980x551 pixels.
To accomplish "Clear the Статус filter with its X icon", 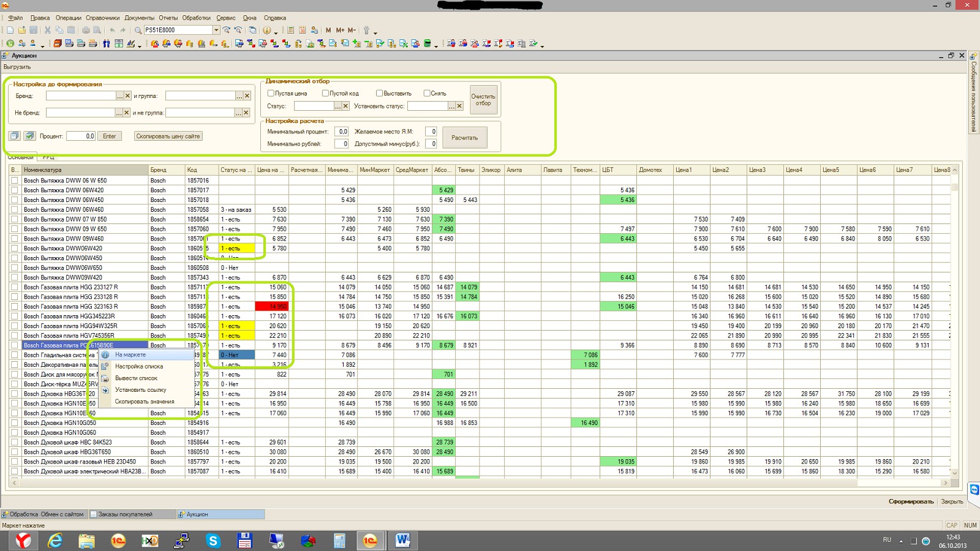I will click(345, 106).
